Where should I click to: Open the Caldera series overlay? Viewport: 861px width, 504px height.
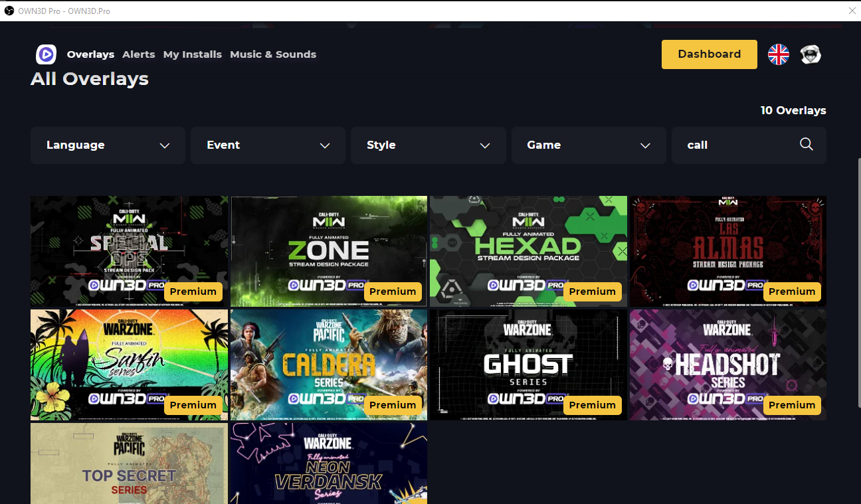(x=329, y=365)
